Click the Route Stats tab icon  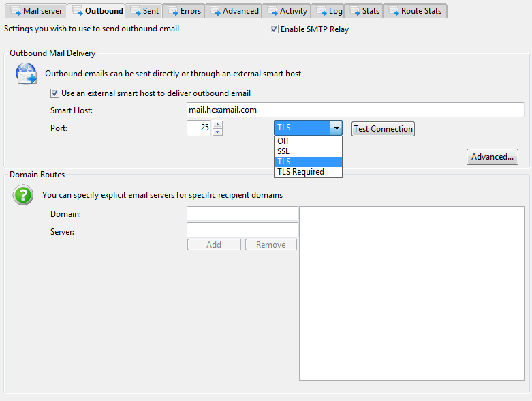[x=393, y=11]
